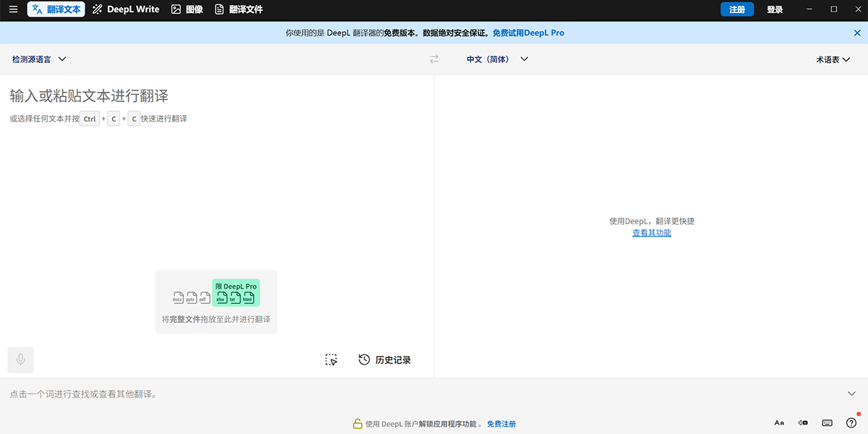The width and height of the screenshot is (868, 434).
Task: Open the 翻译文件 file translation tab
Action: click(239, 9)
